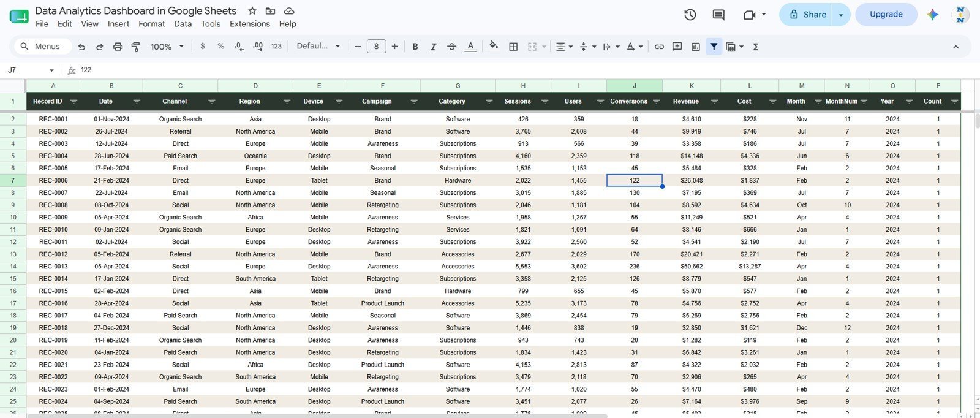
Task: Click the Functions sigma icon
Action: coord(756,47)
